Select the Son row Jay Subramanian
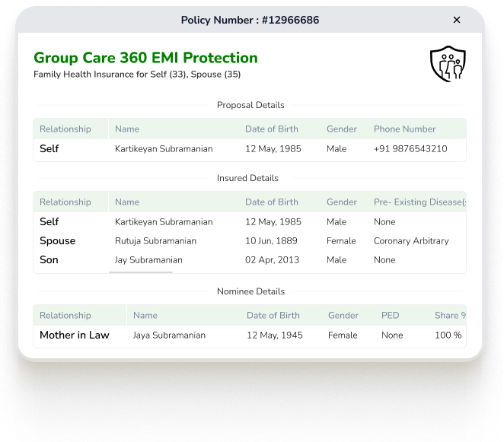The image size is (504, 442). [x=250, y=260]
